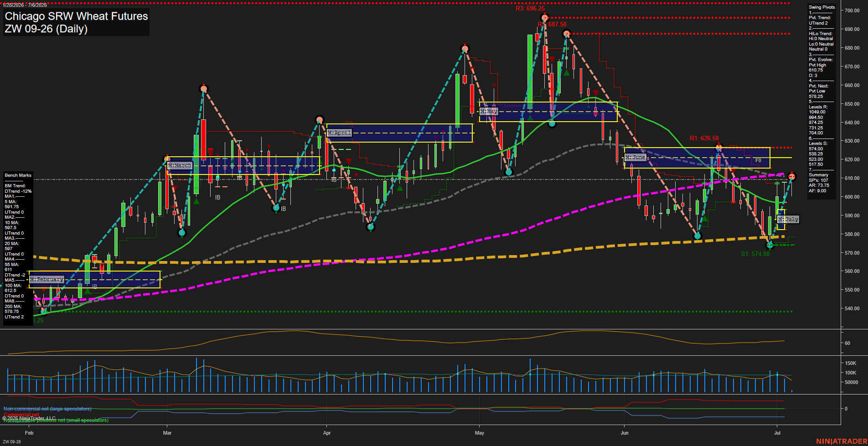The image size is (868, 446).
Task: Select the 150K volume axis label
Action: (x=851, y=363)
